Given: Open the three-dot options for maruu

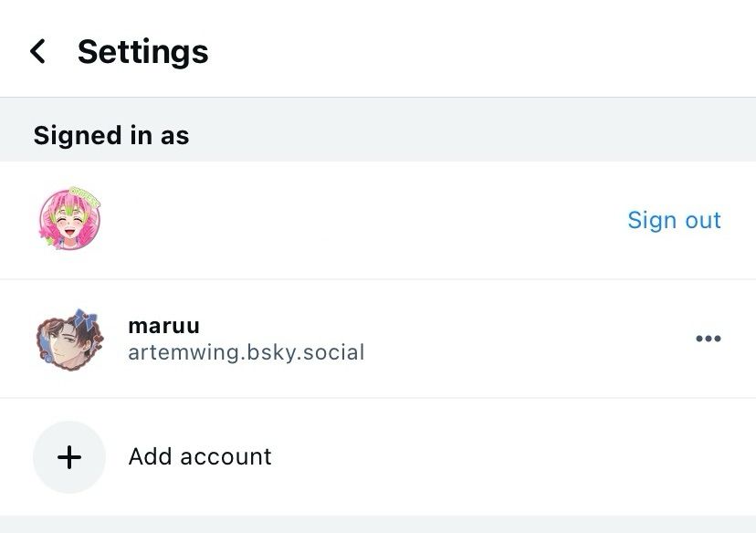Looking at the screenshot, I should 708,339.
